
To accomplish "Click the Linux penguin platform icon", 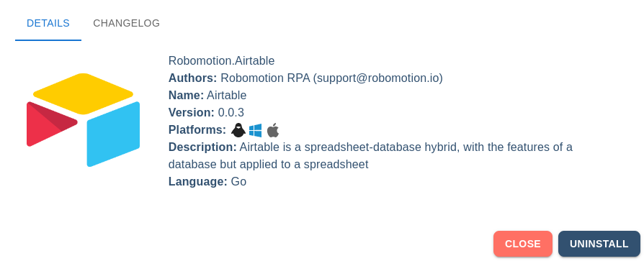I will click(238, 130).
